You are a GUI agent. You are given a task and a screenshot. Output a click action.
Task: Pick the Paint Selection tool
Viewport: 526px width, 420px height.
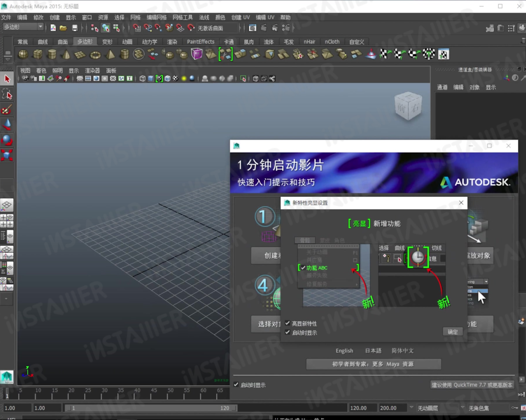(7, 110)
